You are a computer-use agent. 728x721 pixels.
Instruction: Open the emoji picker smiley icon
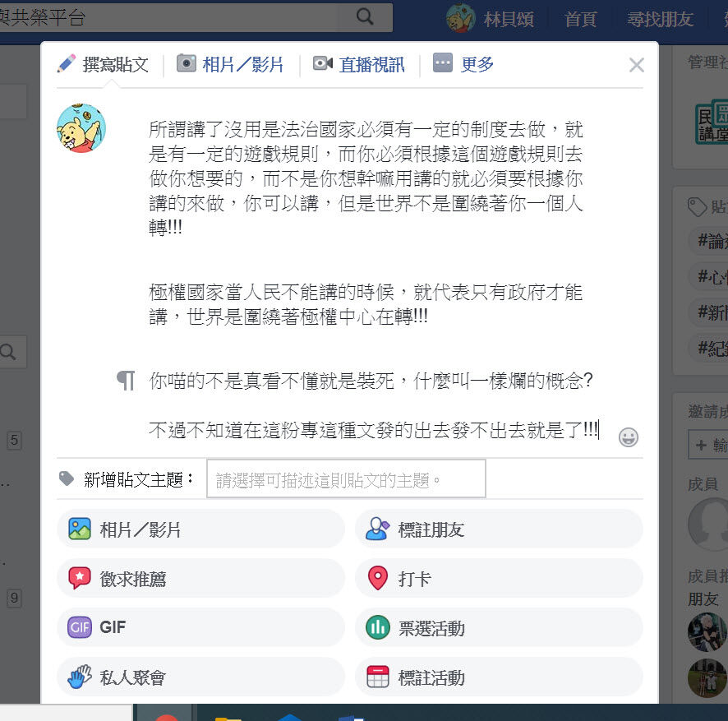629,437
